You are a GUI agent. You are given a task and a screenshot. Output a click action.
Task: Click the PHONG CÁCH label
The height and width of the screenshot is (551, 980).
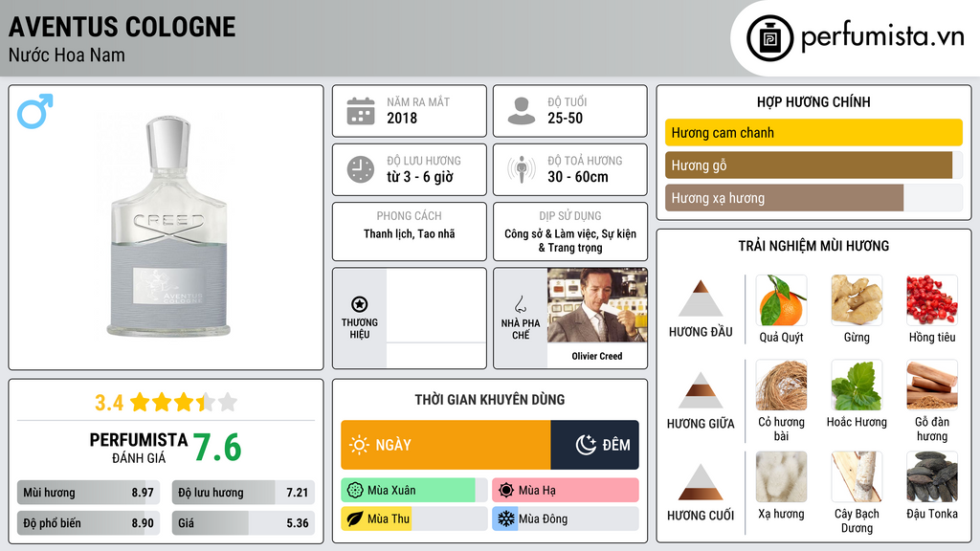409,215
